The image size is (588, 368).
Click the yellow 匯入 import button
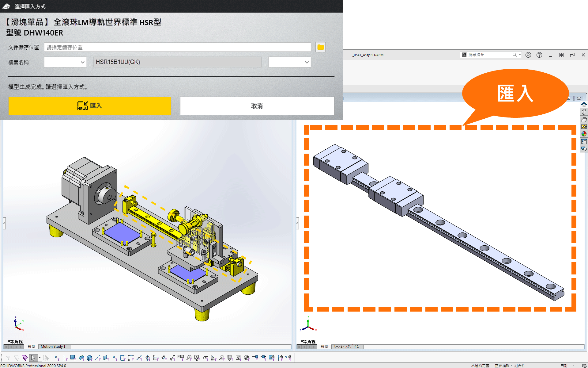tap(89, 106)
